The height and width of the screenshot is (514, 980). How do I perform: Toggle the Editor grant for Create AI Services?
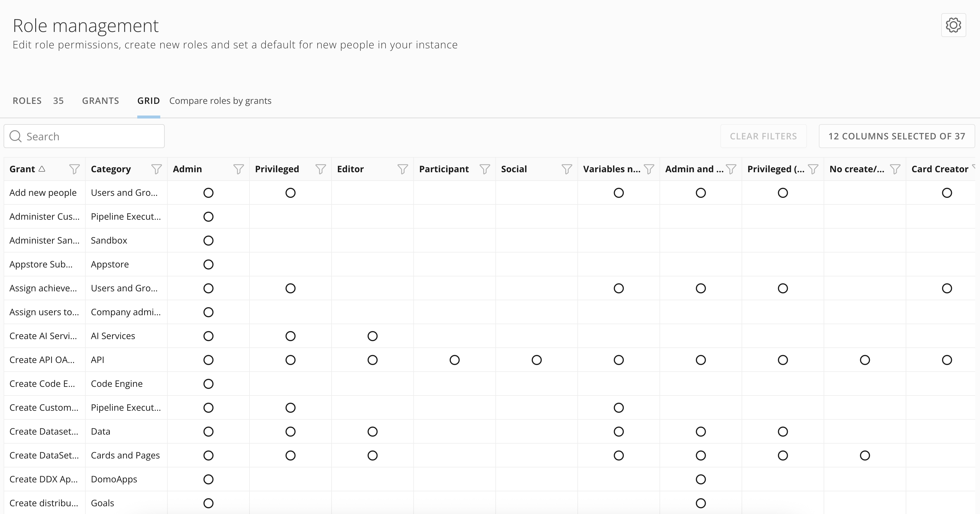(x=373, y=336)
